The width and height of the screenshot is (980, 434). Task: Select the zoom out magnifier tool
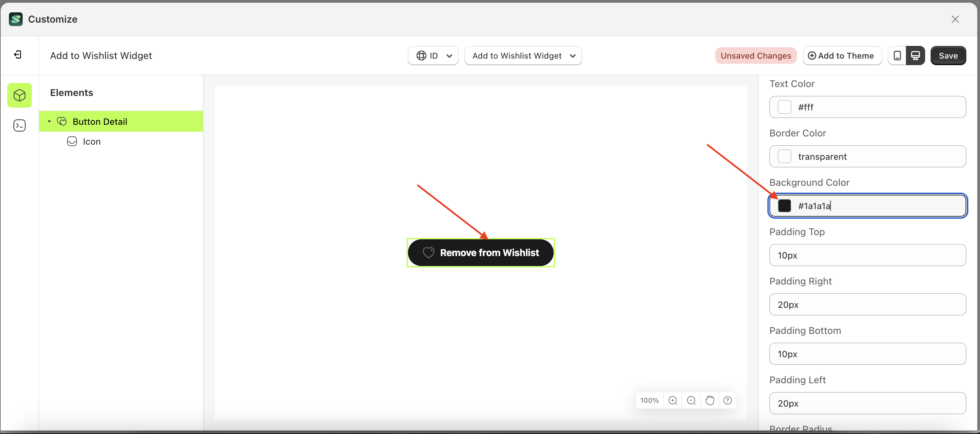691,400
